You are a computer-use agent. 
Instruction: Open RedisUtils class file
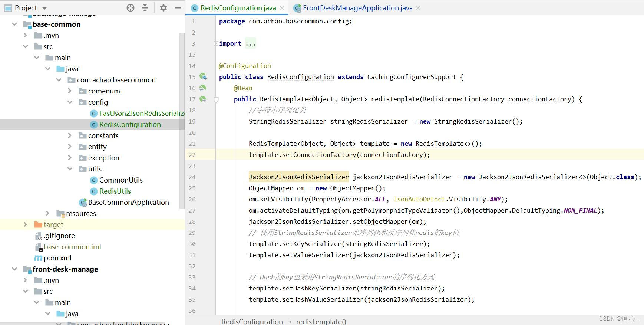coord(115,191)
